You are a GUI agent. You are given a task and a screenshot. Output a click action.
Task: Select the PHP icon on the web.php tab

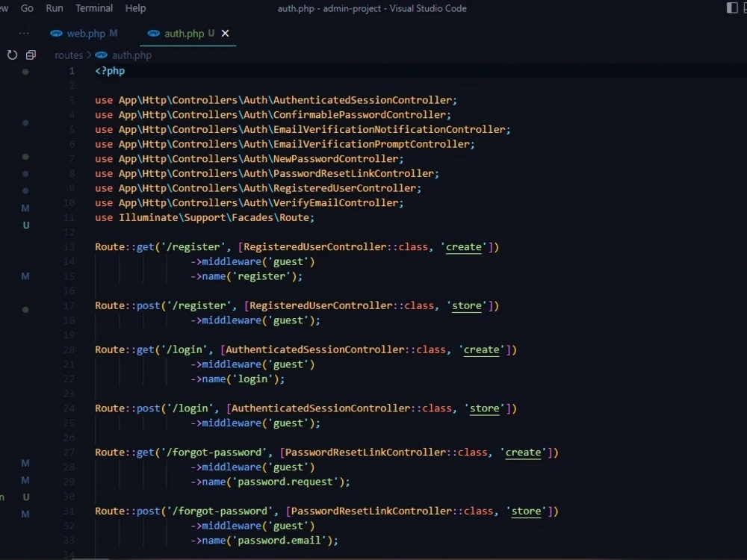tap(56, 34)
